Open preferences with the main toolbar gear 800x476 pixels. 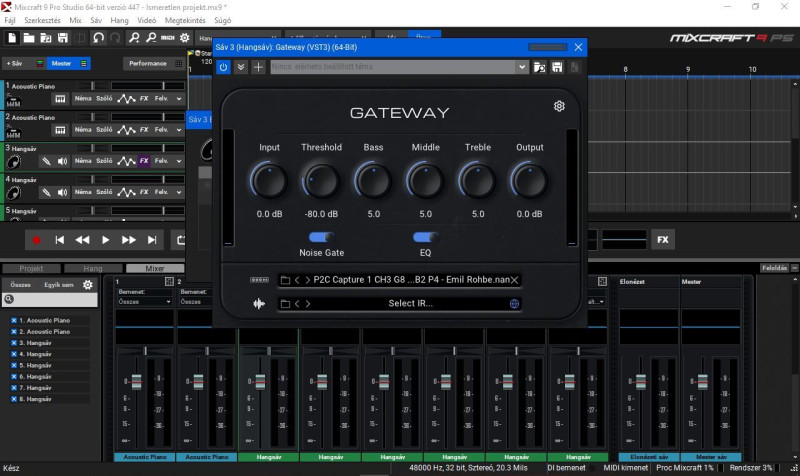coord(185,37)
